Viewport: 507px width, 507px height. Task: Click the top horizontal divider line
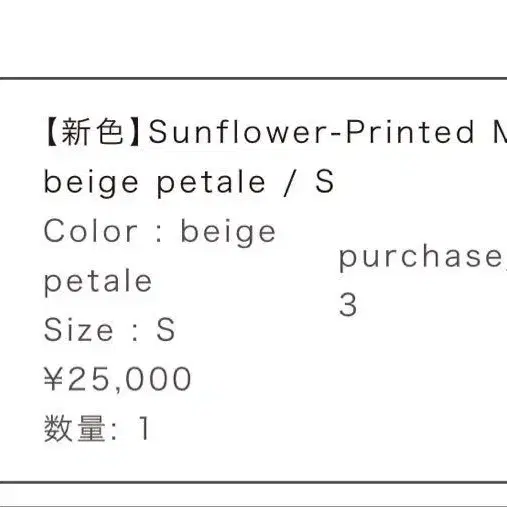253,78
